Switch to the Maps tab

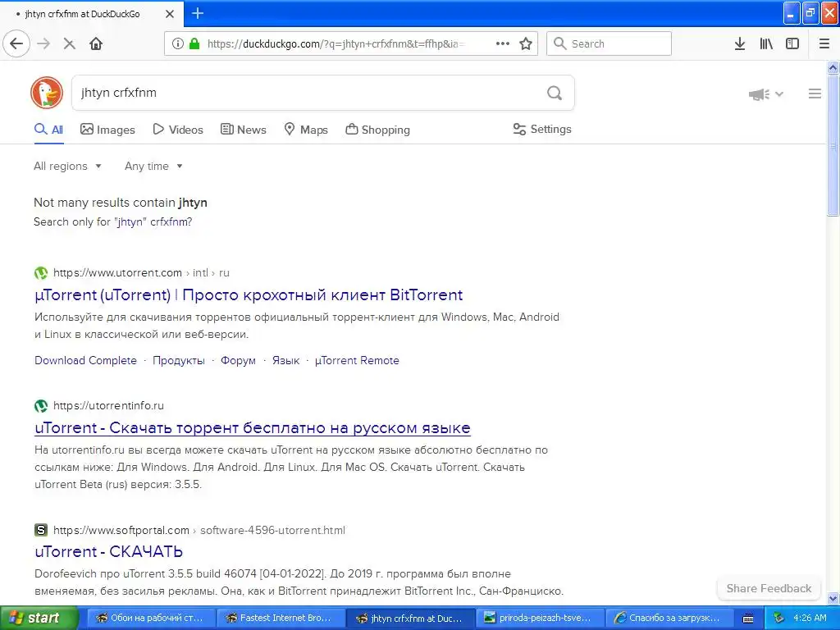click(x=306, y=130)
